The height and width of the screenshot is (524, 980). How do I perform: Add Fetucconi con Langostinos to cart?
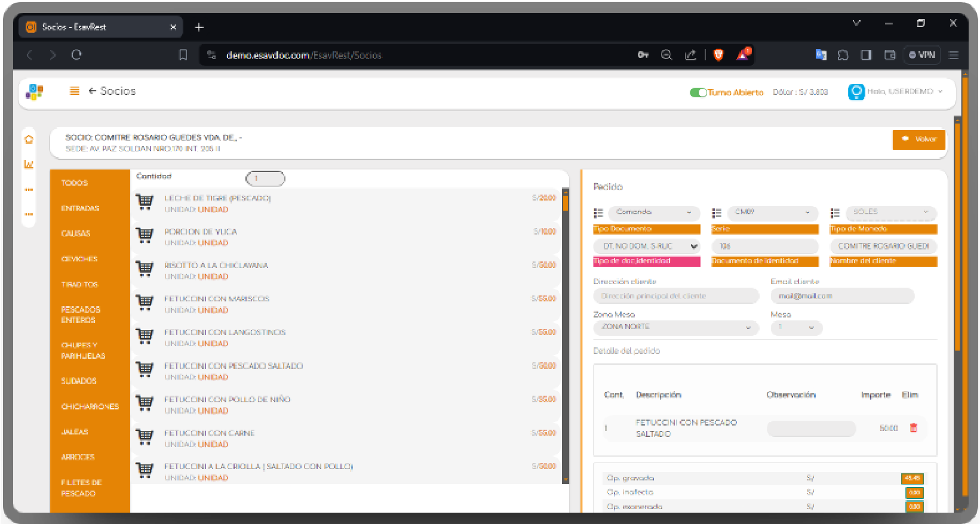tap(145, 336)
